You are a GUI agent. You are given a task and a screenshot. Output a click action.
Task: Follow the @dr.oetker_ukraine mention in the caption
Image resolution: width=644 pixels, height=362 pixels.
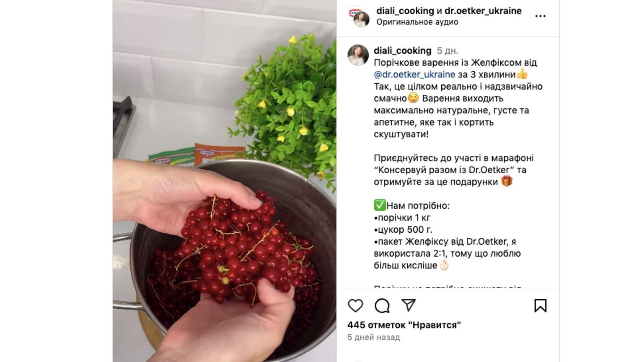tap(414, 74)
